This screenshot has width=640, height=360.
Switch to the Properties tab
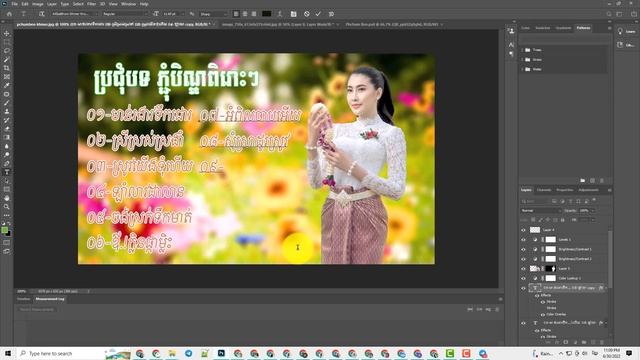564,190
